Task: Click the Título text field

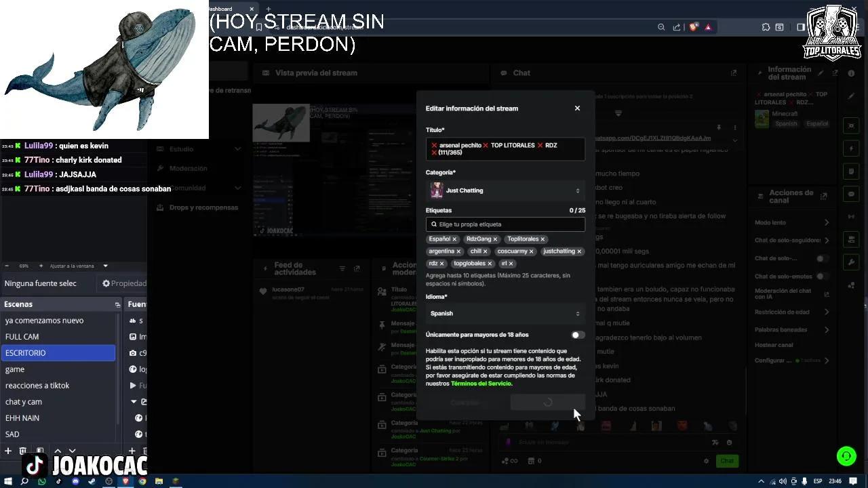Action: 505,149
